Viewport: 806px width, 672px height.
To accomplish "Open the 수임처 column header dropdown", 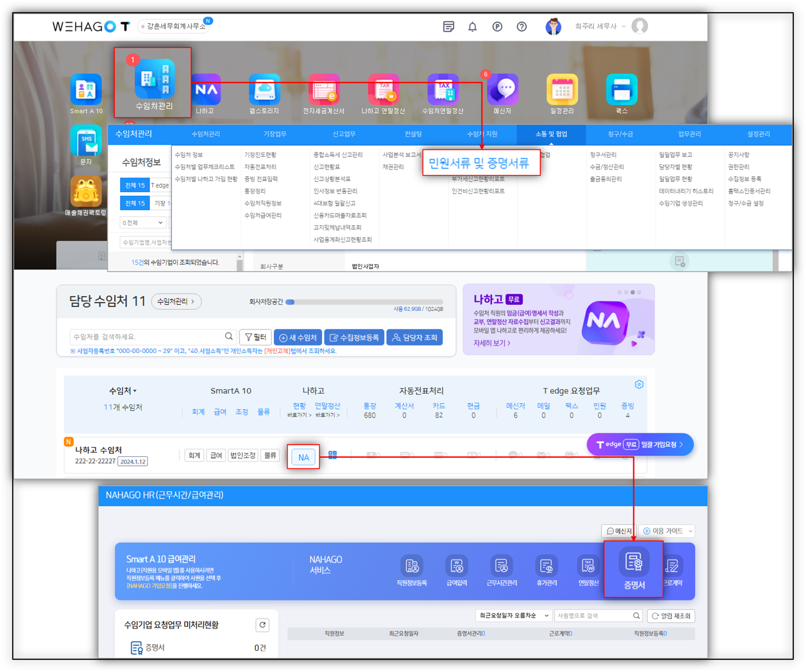I will click(x=123, y=391).
